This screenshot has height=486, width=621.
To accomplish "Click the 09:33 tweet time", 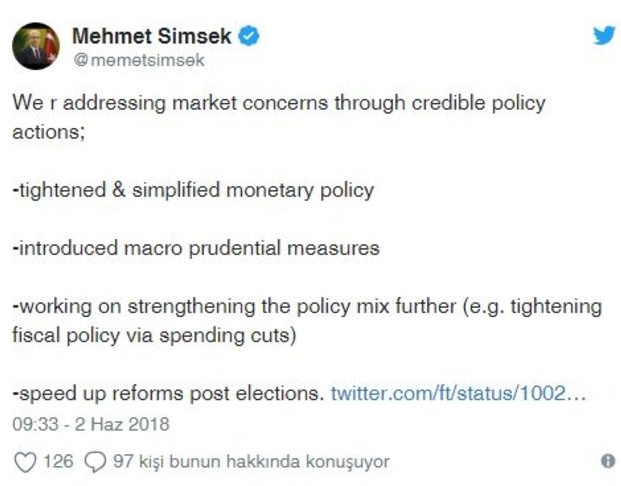I will pos(35,424).
